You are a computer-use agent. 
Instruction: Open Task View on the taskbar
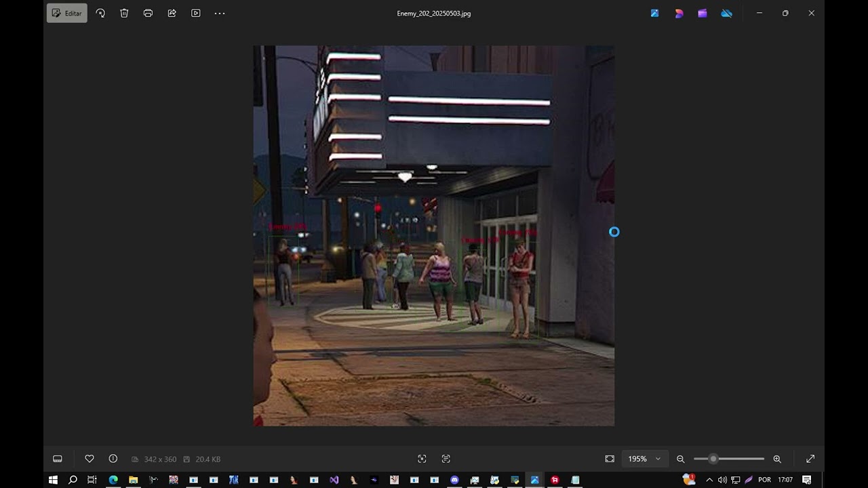click(92, 480)
